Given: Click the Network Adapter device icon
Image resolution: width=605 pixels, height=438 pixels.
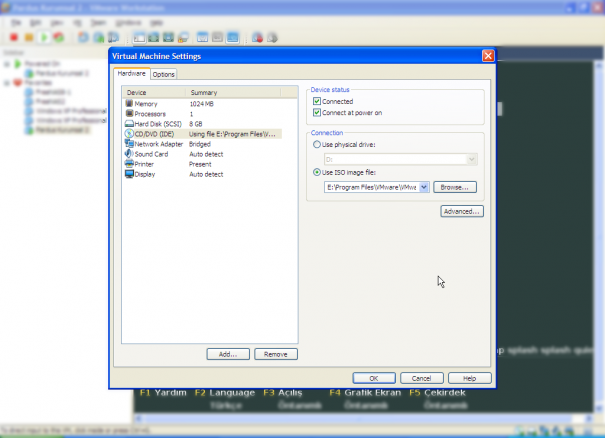Looking at the screenshot, I should [129, 144].
